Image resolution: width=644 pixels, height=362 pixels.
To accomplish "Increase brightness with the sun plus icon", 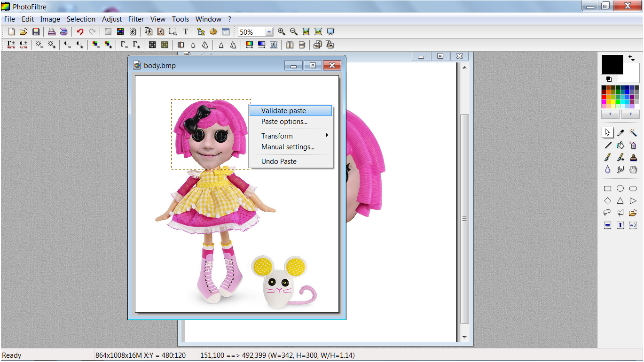I will 52,45.
